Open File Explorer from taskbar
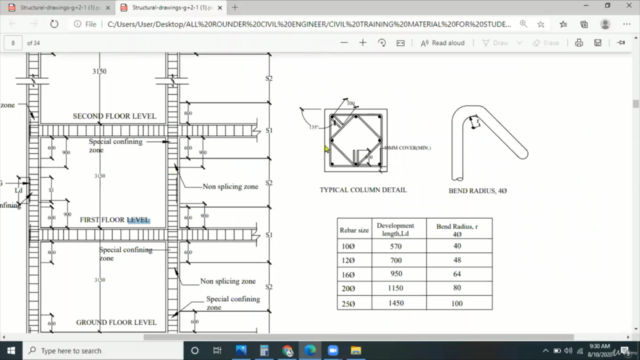The image size is (640, 360). [x=356, y=351]
